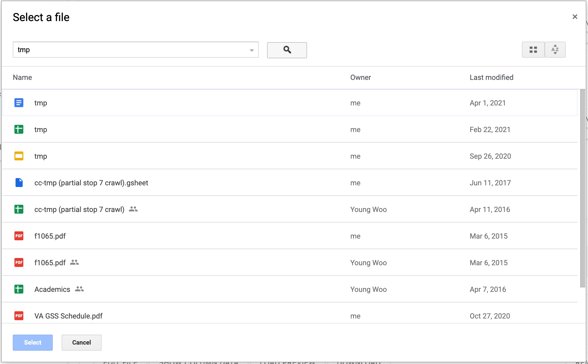
Task: Click into the tmp search field
Action: coord(130,50)
